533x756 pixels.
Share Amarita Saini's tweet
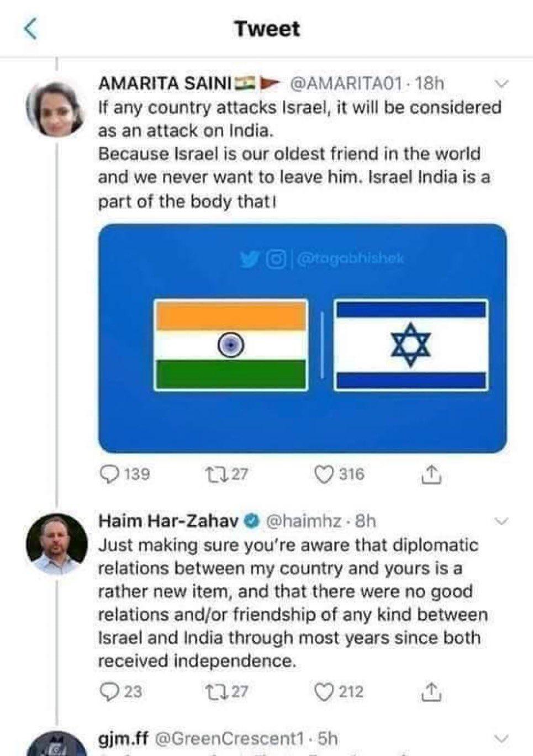point(431,474)
